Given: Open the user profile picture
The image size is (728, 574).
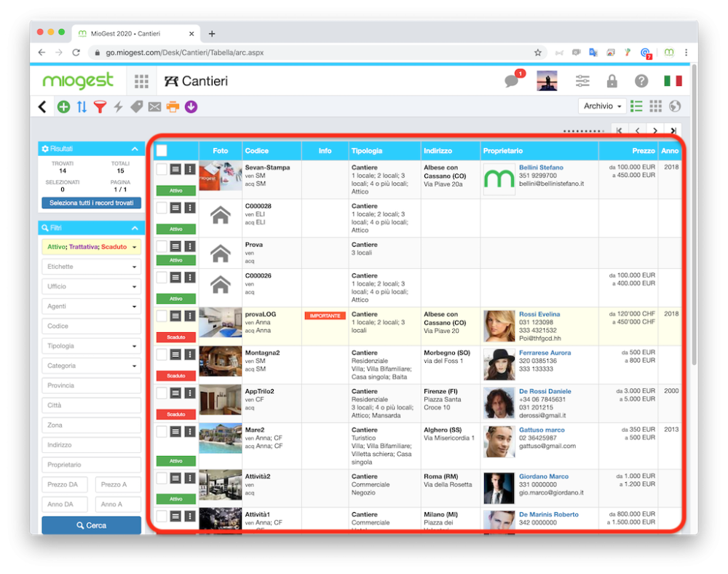Looking at the screenshot, I should click(547, 81).
